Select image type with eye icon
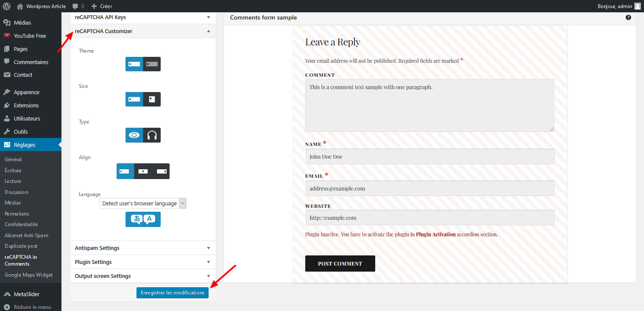The image size is (644, 311). pos(134,135)
